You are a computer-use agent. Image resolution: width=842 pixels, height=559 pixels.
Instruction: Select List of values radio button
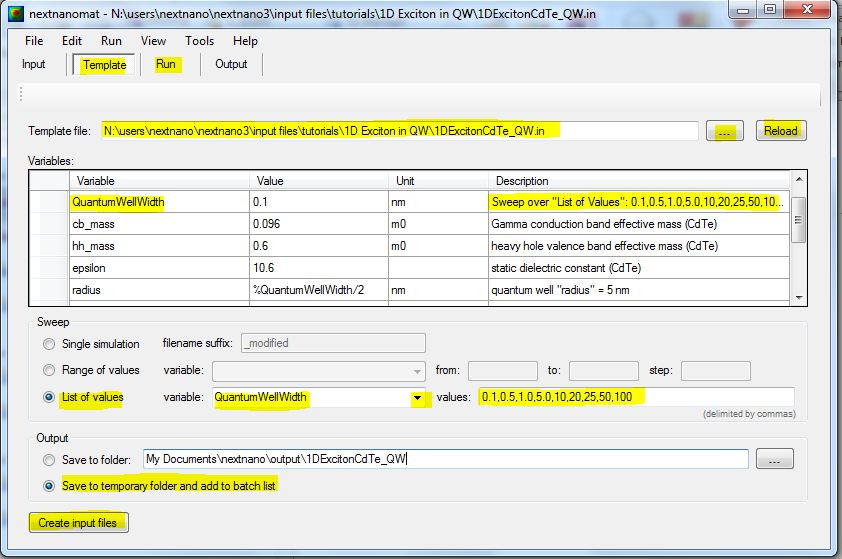click(x=49, y=398)
